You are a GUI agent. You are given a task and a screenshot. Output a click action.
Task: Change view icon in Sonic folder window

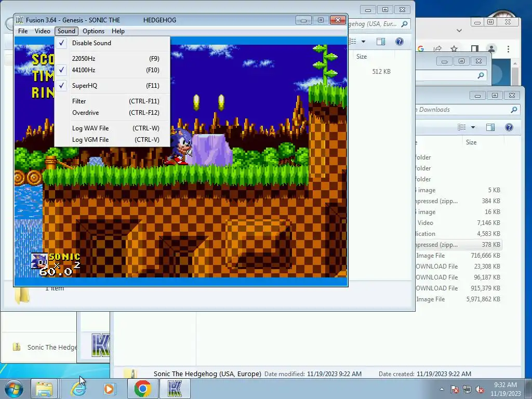(x=353, y=42)
